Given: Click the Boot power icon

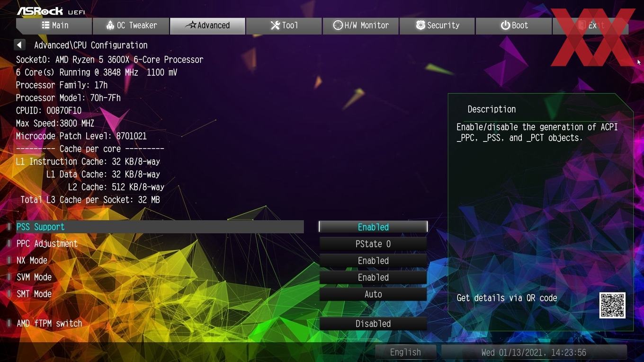Looking at the screenshot, I should click(x=505, y=25).
